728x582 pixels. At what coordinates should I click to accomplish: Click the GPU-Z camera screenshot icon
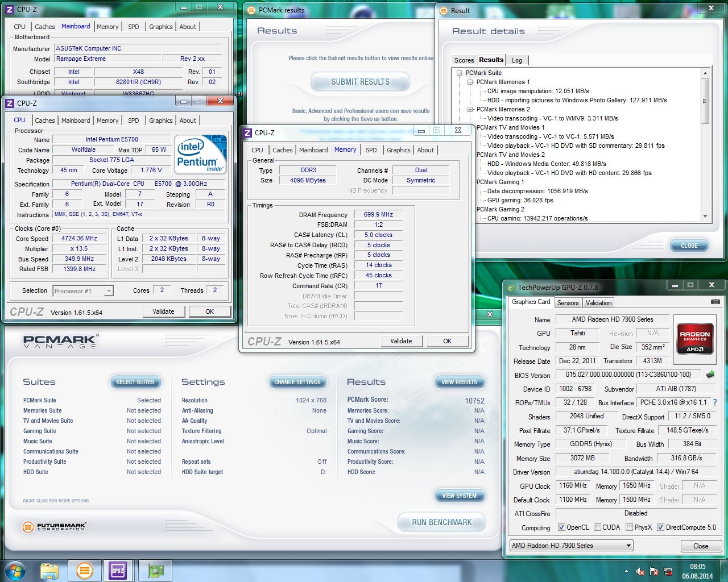coord(715,302)
